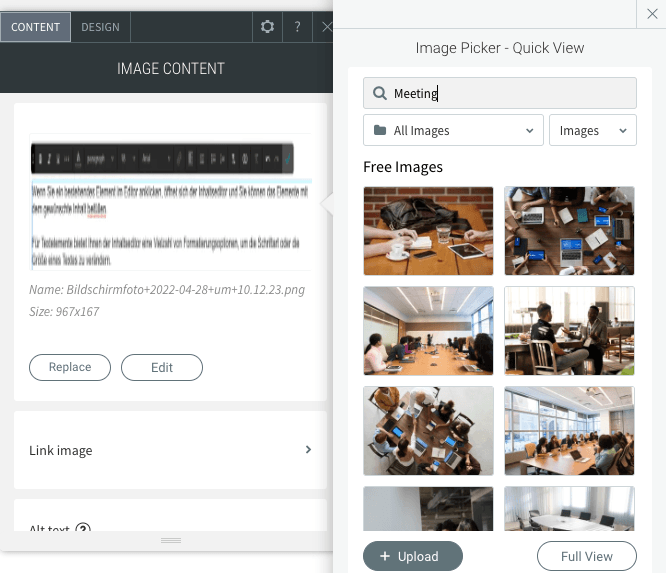Open the Full View button

587,556
